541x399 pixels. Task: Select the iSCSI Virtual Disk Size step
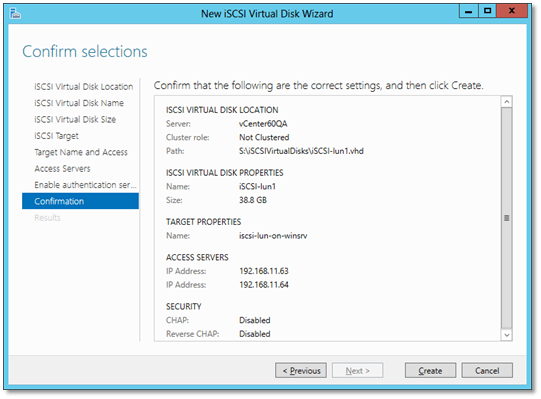(x=75, y=119)
